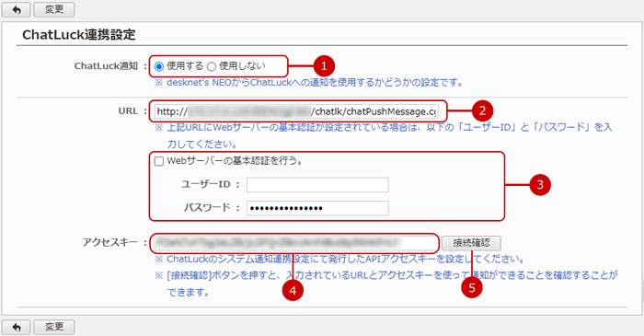
Task: Click the note about desknet's NEO notifications
Action: pyautogui.click(x=309, y=83)
